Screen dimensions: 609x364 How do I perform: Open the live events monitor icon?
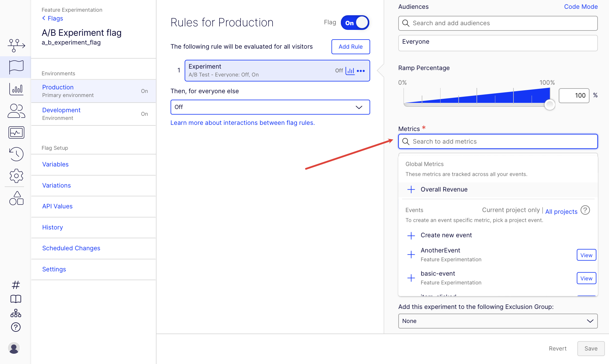coord(16,132)
